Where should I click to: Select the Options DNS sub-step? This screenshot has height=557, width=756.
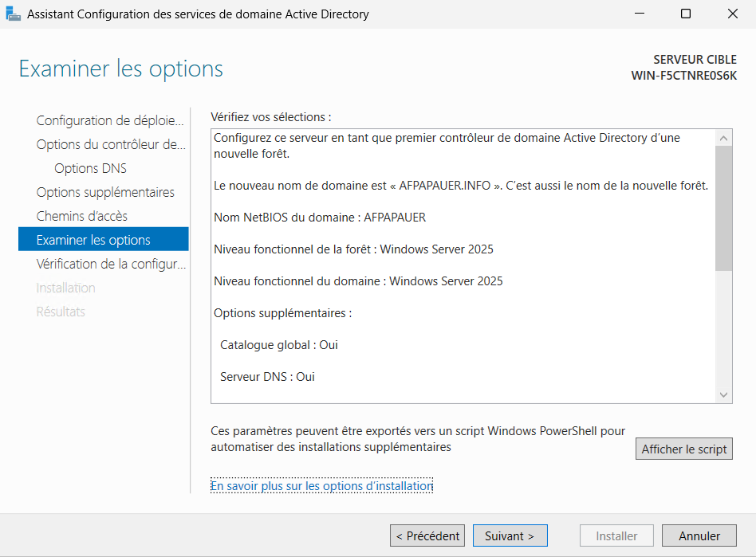point(90,168)
